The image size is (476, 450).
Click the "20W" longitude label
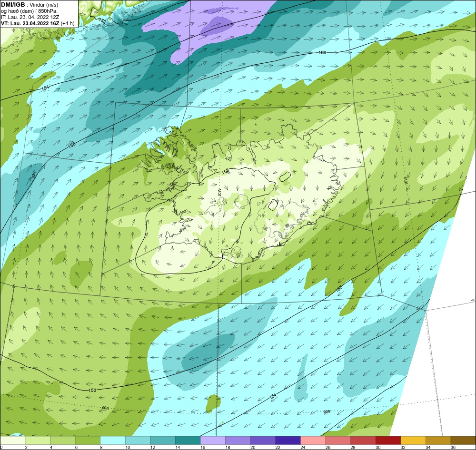point(219,192)
